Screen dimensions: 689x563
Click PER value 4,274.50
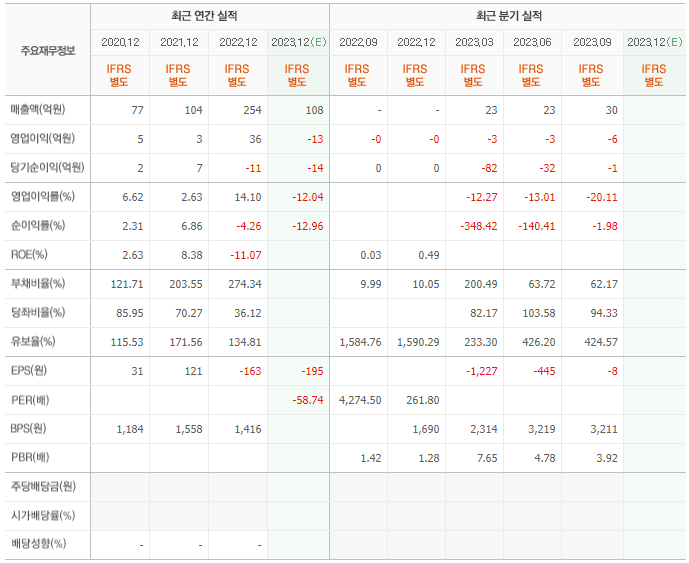point(360,400)
